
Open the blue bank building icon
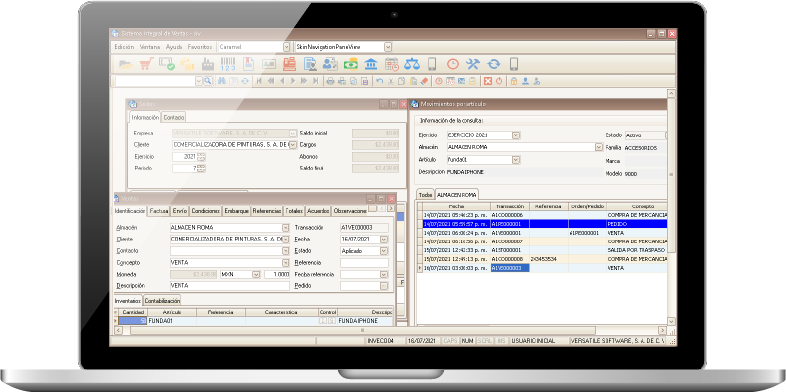(x=371, y=64)
